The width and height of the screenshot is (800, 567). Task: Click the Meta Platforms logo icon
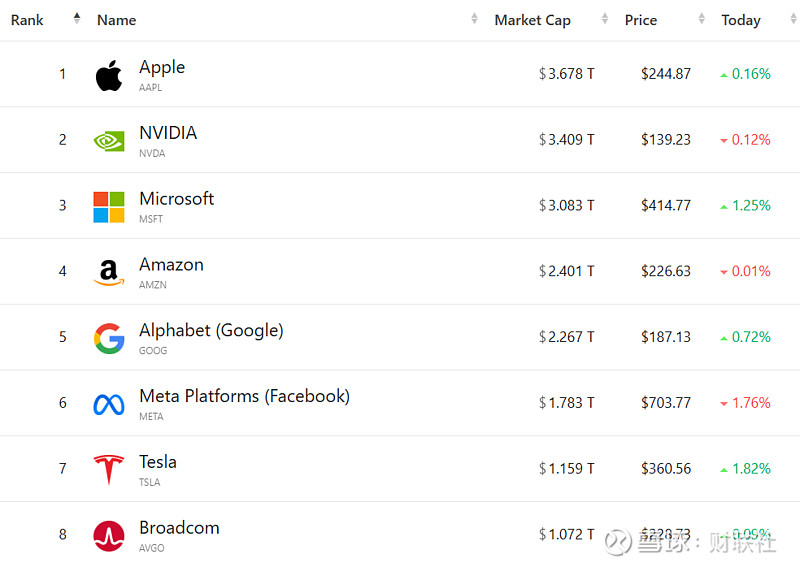coord(109,404)
